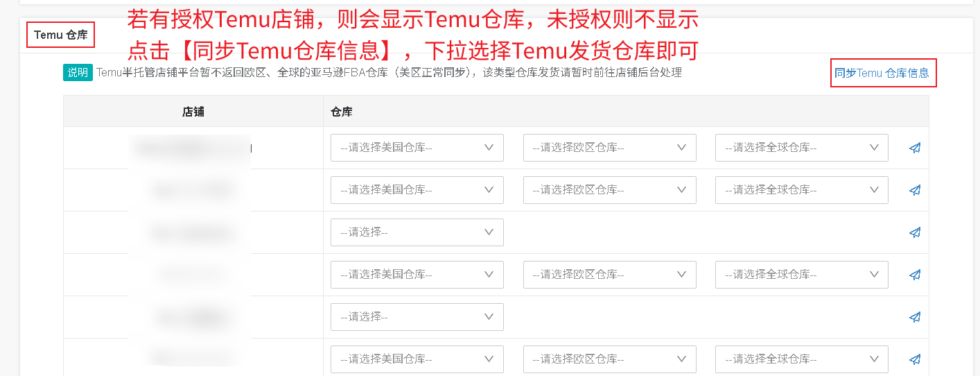Expand sixth row's 请选择全球仓库 dropdown
The width and height of the screenshot is (980, 376).
(801, 359)
